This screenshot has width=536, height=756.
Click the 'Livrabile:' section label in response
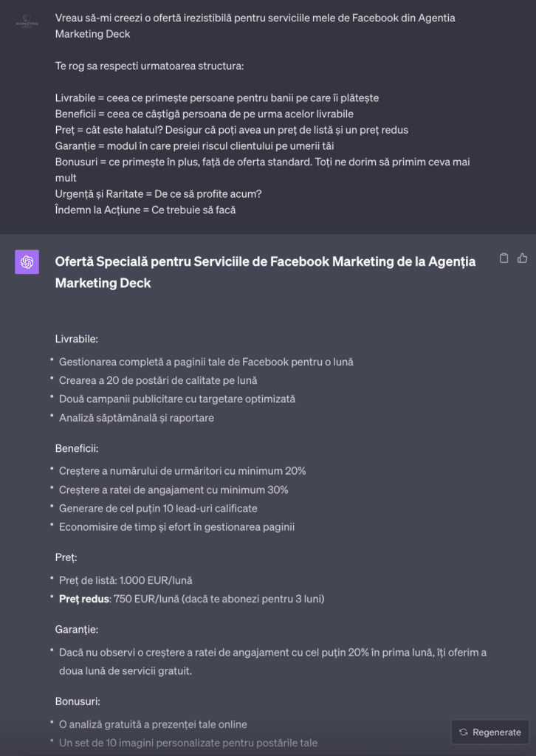(x=77, y=339)
